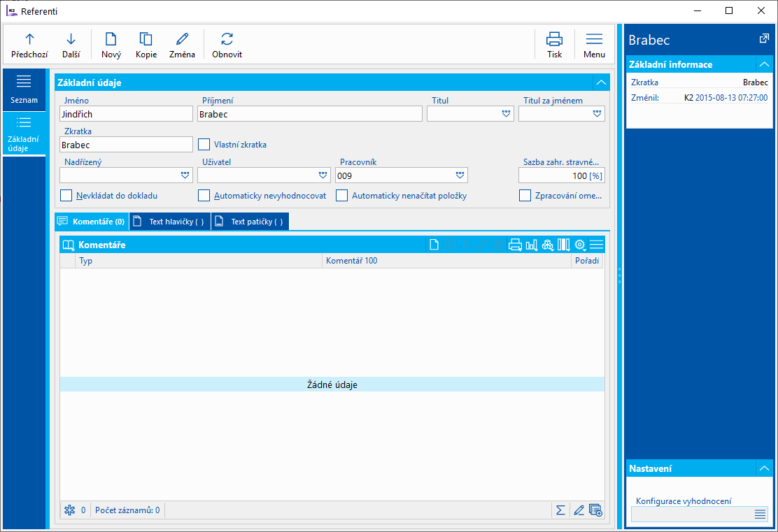Viewport: 778px width, 532px height.
Task: Collapse the Základní údaje section
Action: (x=601, y=82)
